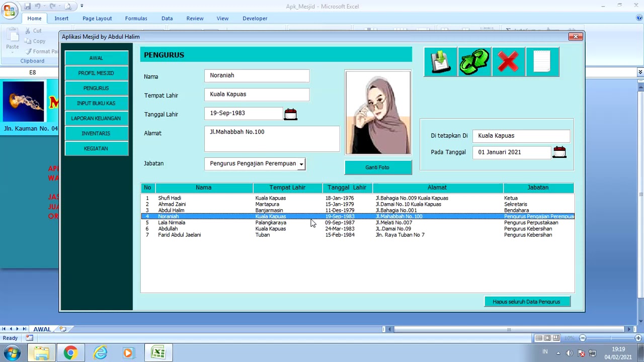644x362 pixels.
Task: Click the Excel icon in the taskbar
Action: 158,353
